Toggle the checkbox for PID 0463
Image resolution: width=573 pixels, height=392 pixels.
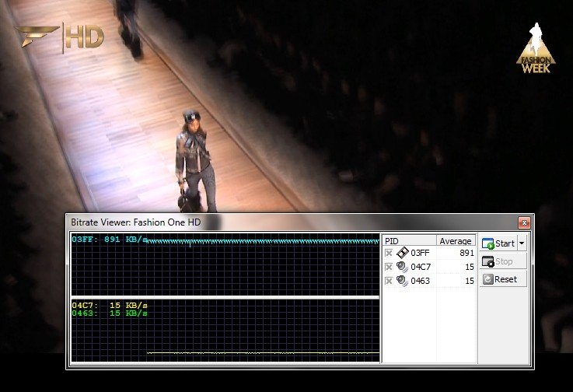tap(389, 281)
